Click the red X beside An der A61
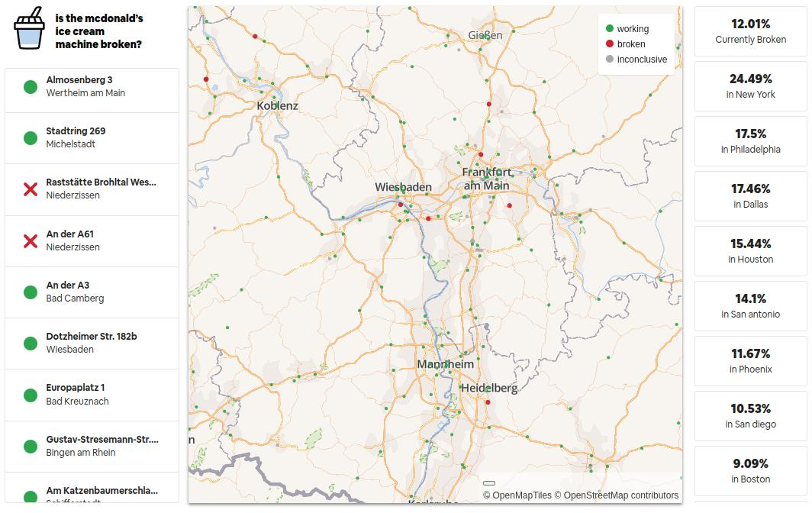Image resolution: width=812 pixels, height=513 pixels. coord(31,241)
